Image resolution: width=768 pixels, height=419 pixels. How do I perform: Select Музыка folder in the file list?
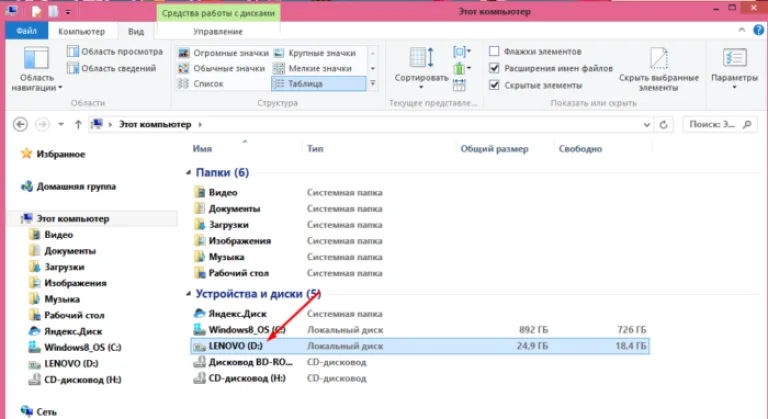219,257
